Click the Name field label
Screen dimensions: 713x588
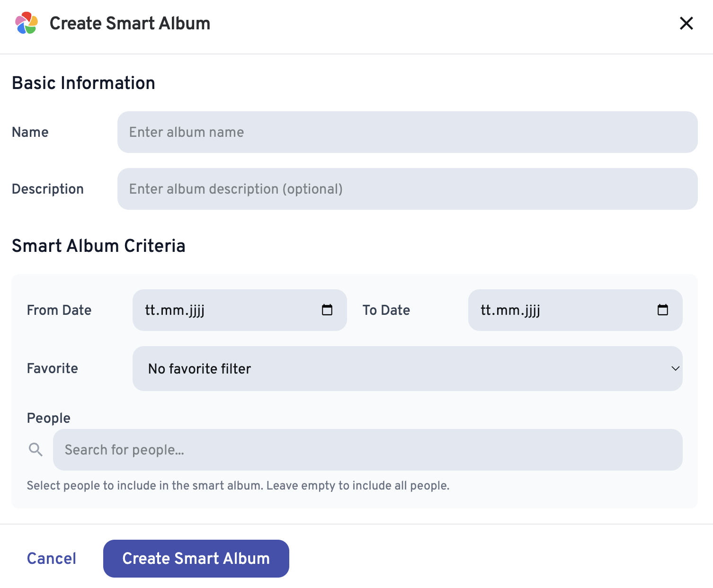click(x=30, y=132)
